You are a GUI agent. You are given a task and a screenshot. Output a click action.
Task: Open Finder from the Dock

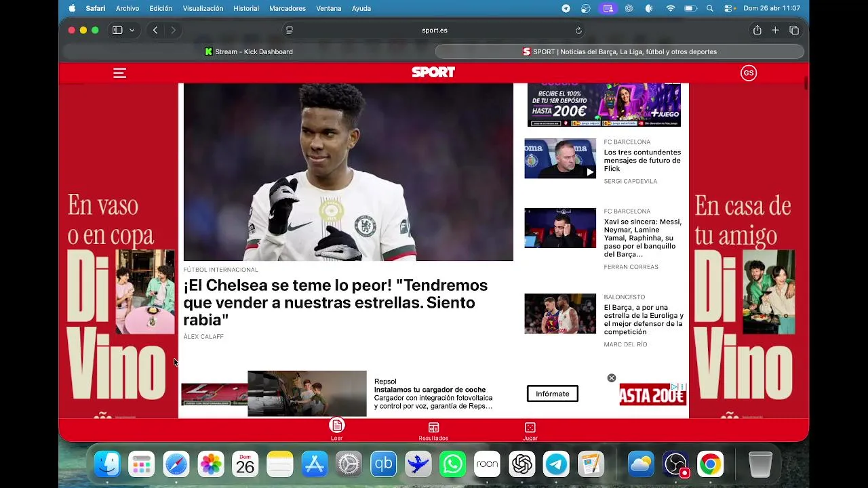click(x=107, y=464)
